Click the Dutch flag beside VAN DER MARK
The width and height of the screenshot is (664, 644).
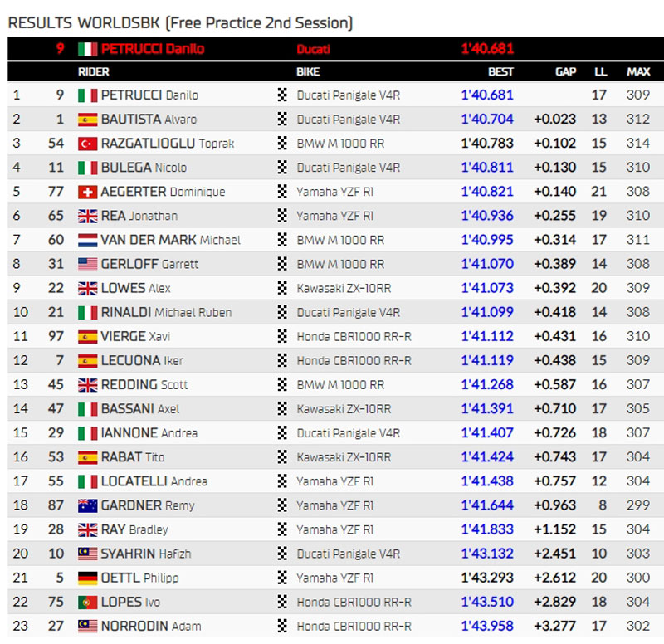[x=87, y=240]
